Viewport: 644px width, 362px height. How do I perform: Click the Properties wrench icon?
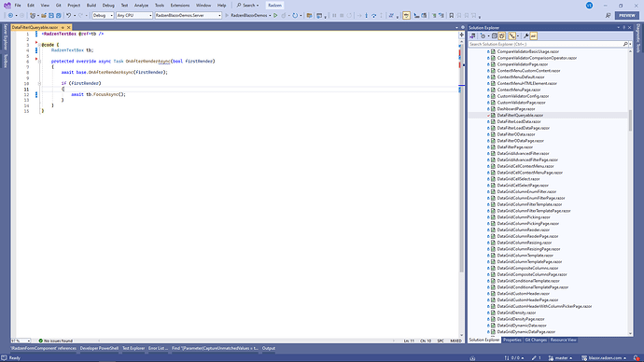[x=526, y=35]
